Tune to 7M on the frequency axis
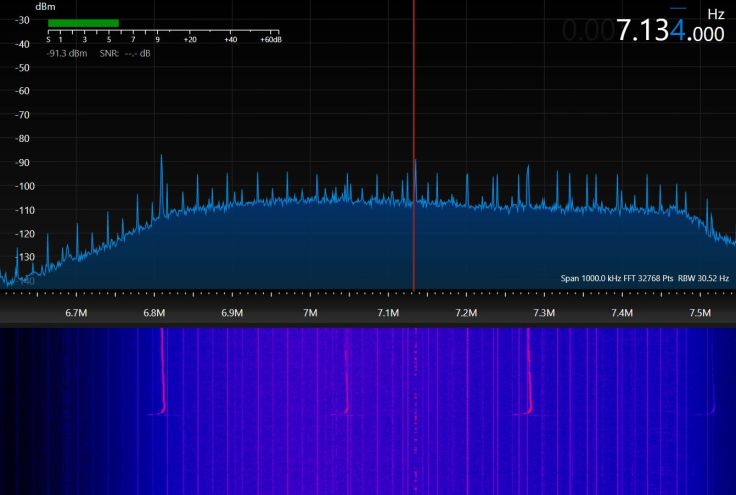Image resolution: width=736 pixels, height=495 pixels. point(310,314)
